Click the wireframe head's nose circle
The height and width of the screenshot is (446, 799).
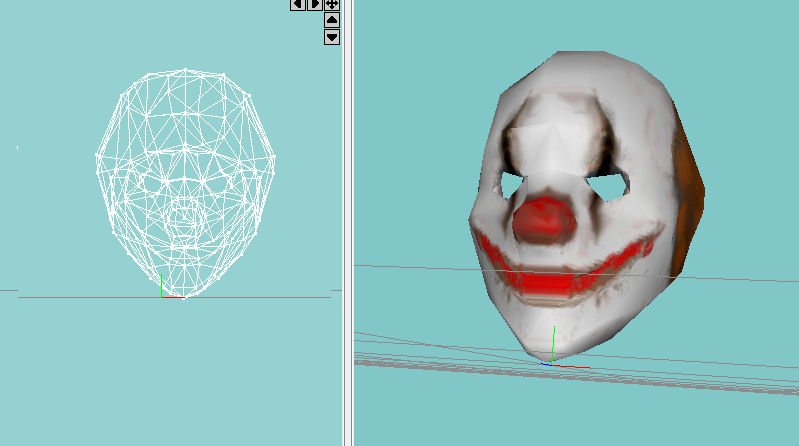pos(184,214)
